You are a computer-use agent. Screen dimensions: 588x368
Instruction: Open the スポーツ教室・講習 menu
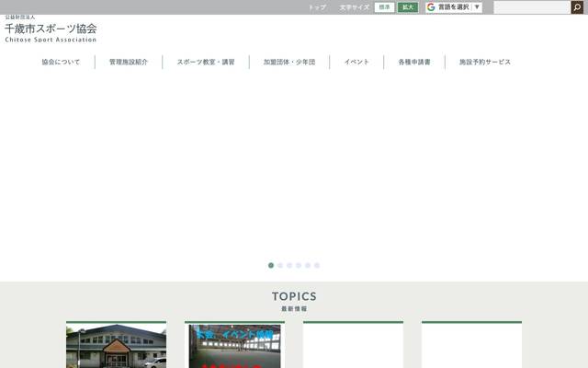[206, 62]
